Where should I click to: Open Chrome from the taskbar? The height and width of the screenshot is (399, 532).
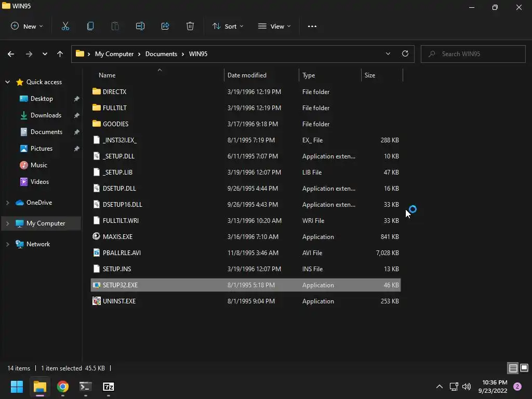[63, 387]
